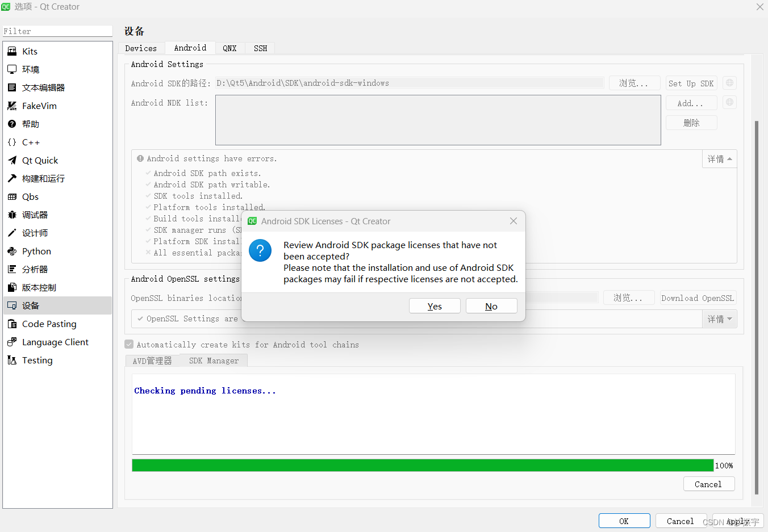Click Download OpenSSL button
This screenshot has width=768, height=532.
tap(698, 298)
